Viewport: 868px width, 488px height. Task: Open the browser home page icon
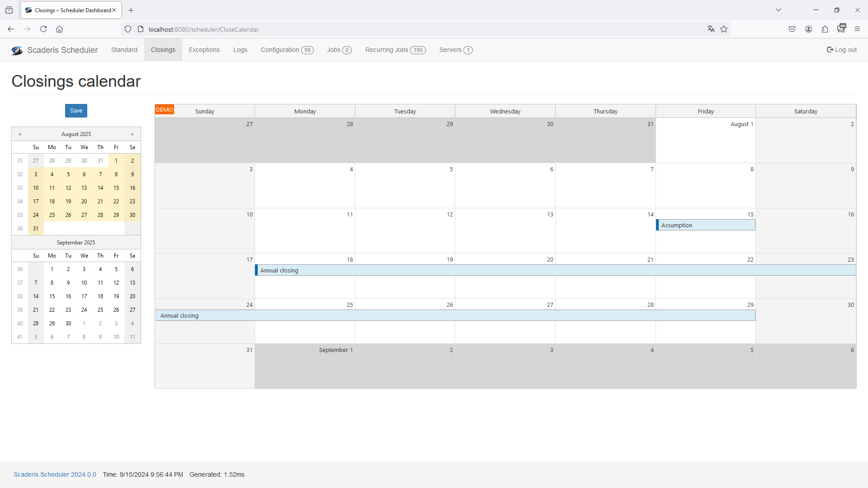pyautogui.click(x=59, y=29)
